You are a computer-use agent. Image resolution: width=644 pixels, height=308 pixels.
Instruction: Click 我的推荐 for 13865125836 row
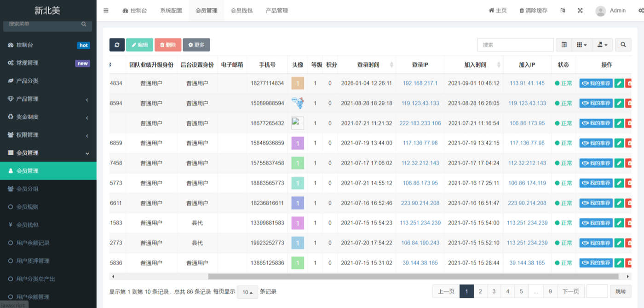click(596, 263)
